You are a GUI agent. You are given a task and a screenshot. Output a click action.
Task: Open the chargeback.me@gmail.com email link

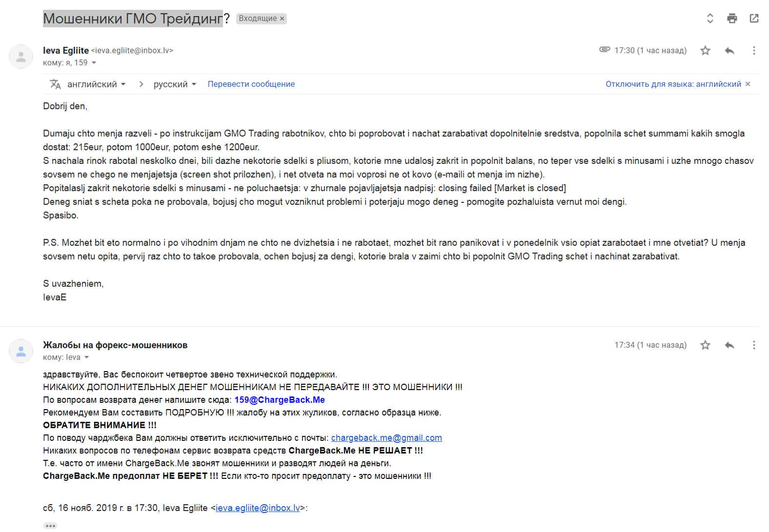tap(386, 438)
